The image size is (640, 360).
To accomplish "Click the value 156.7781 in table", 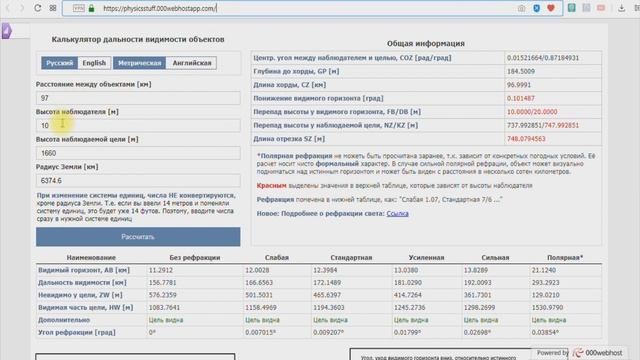I will (x=162, y=282).
